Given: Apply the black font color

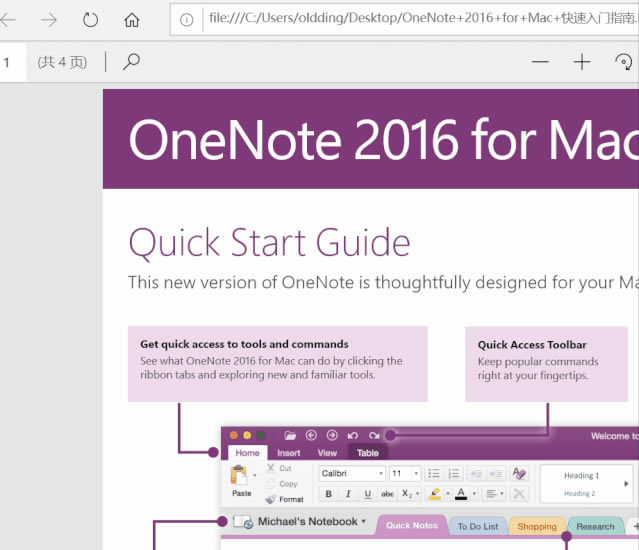Looking at the screenshot, I should [461, 494].
